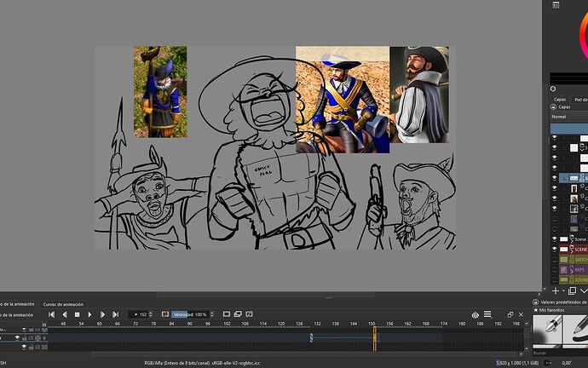Jump to the first frame of the animation
Screen dimensions: 588x368
click(x=51, y=315)
